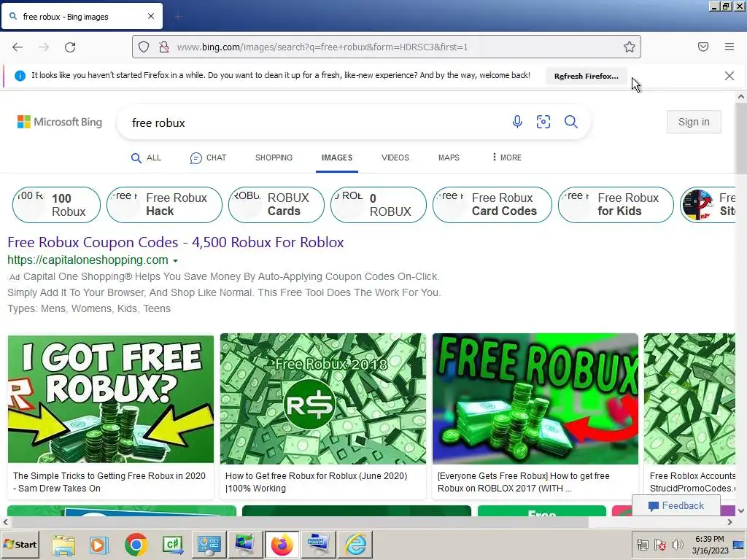Viewport: 747px width, 560px height.
Task: Open Google Chrome from the taskbar
Action: click(136, 545)
